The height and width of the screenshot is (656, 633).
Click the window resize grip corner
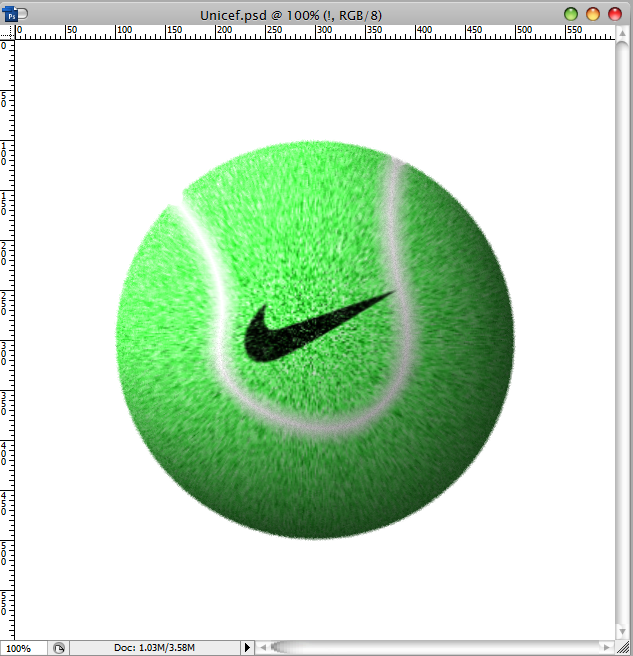coord(624,648)
